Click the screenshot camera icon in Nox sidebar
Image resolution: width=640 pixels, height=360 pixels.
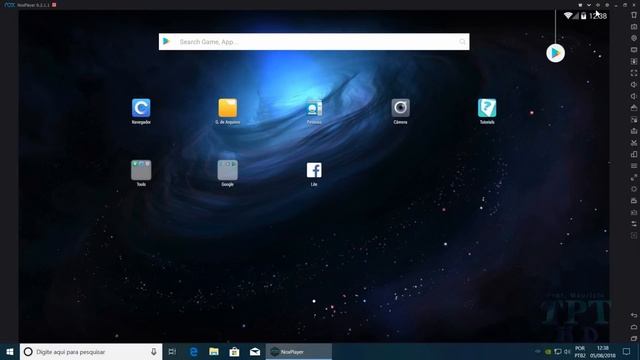coord(634,27)
